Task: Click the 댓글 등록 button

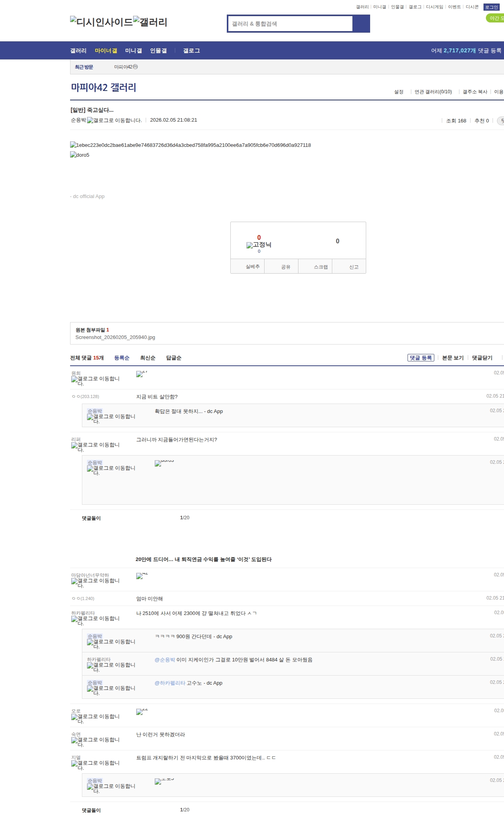Action: pyautogui.click(x=421, y=358)
